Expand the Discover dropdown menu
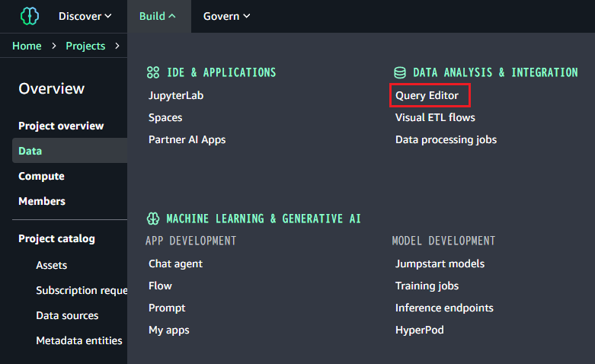The image size is (595, 364). [85, 16]
